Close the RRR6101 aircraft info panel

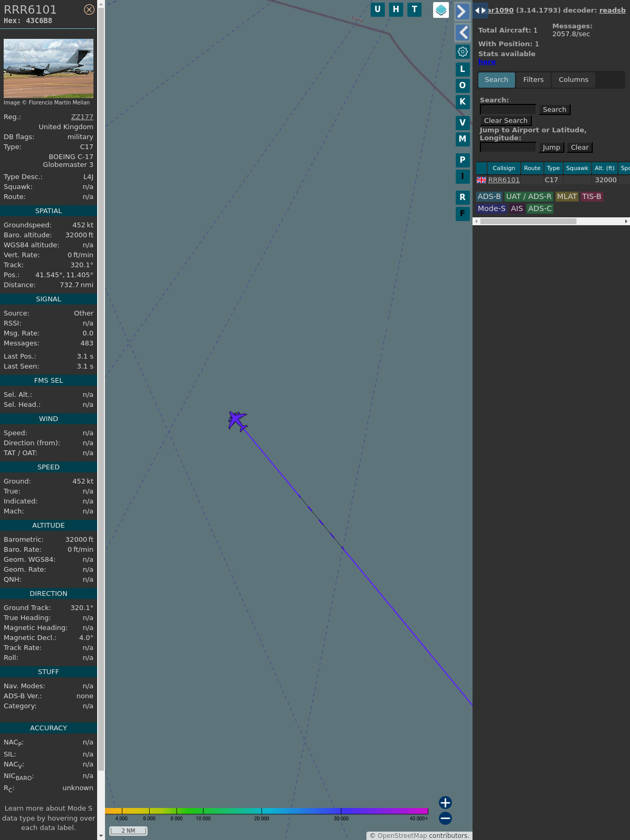coord(89,9)
